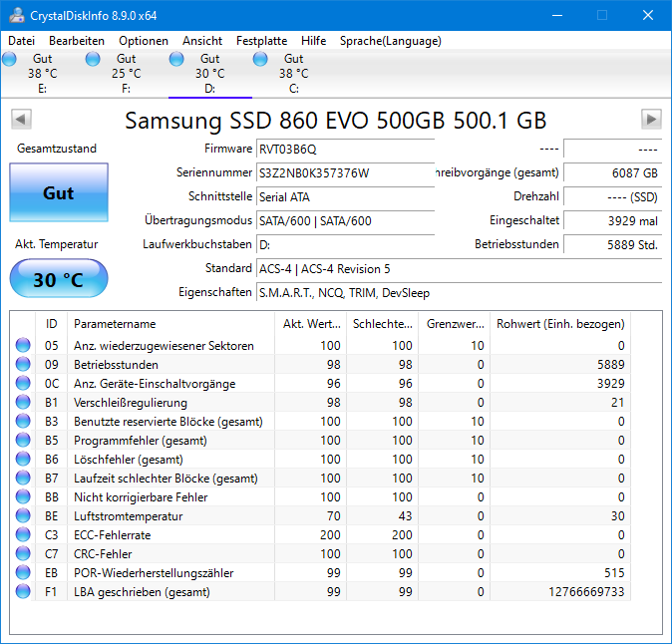672x644 pixels.
Task: Click the CrystalDiskInfo app icon in title bar
Action: (x=17, y=15)
